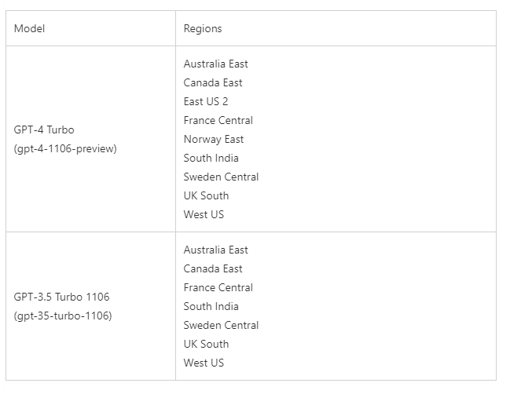This screenshot has height=394, width=532.
Task: Select the GPT-3.5 Turbo 1106 model name
Action: tap(61, 297)
